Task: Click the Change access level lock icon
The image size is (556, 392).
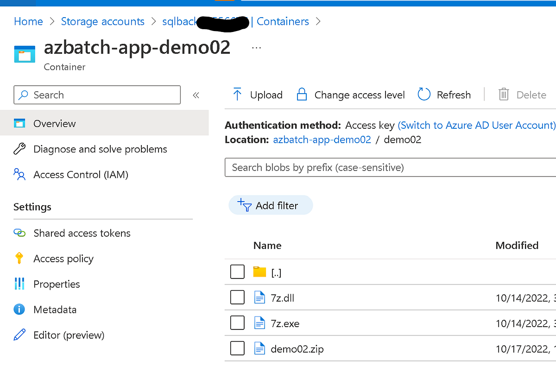Action: [x=302, y=94]
